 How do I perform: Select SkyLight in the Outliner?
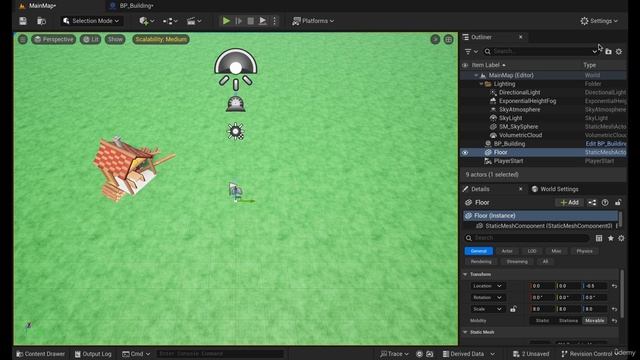pyautogui.click(x=510, y=118)
